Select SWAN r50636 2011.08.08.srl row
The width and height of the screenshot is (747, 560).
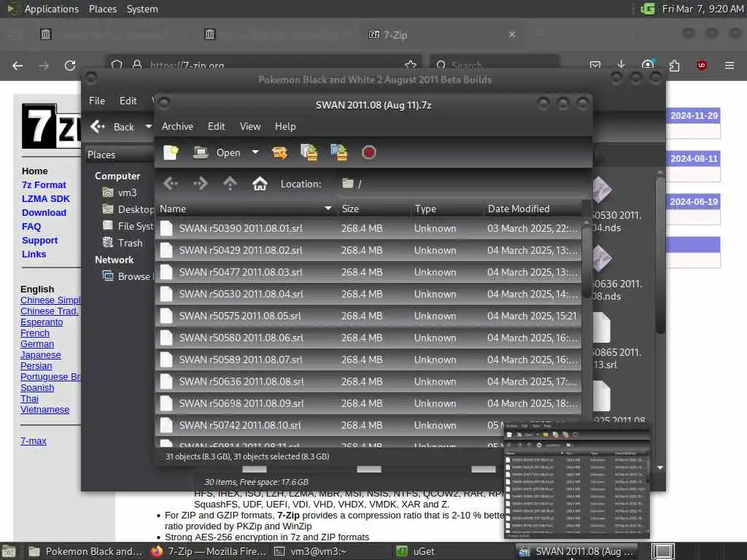368,382
